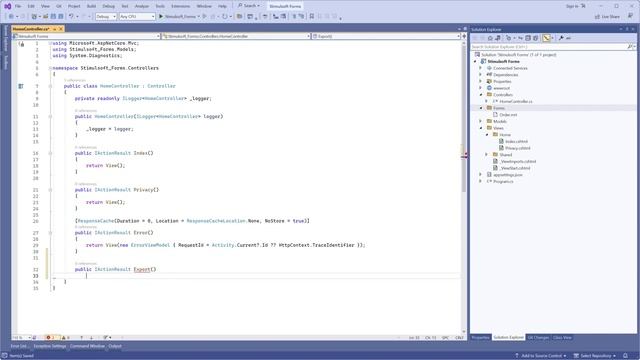
Task: Pin the HomeController.cs tab
Action: click(54, 29)
